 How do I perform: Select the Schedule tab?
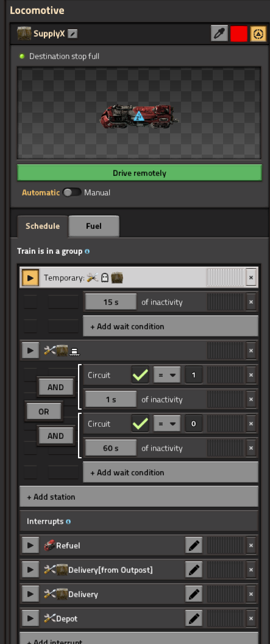(x=42, y=226)
